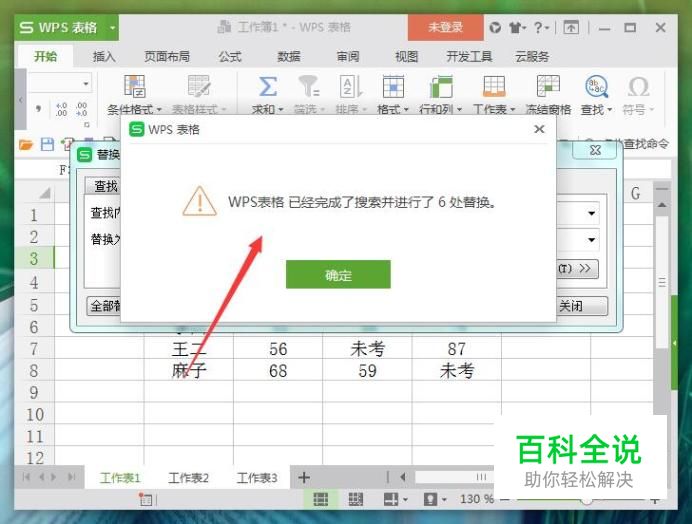Viewport: 692px width, 524px height.
Task: Click the 筛选 filter funnel icon
Action: (308, 87)
